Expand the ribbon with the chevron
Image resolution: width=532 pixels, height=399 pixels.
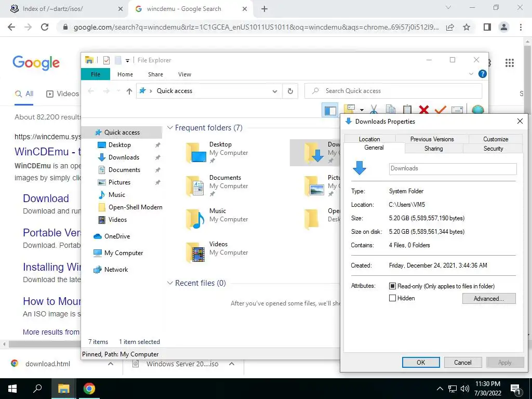click(471, 74)
